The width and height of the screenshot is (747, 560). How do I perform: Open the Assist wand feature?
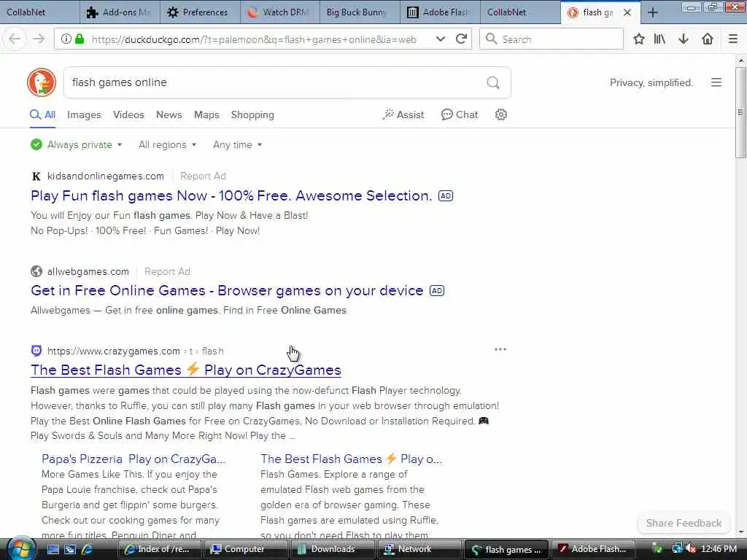403,114
